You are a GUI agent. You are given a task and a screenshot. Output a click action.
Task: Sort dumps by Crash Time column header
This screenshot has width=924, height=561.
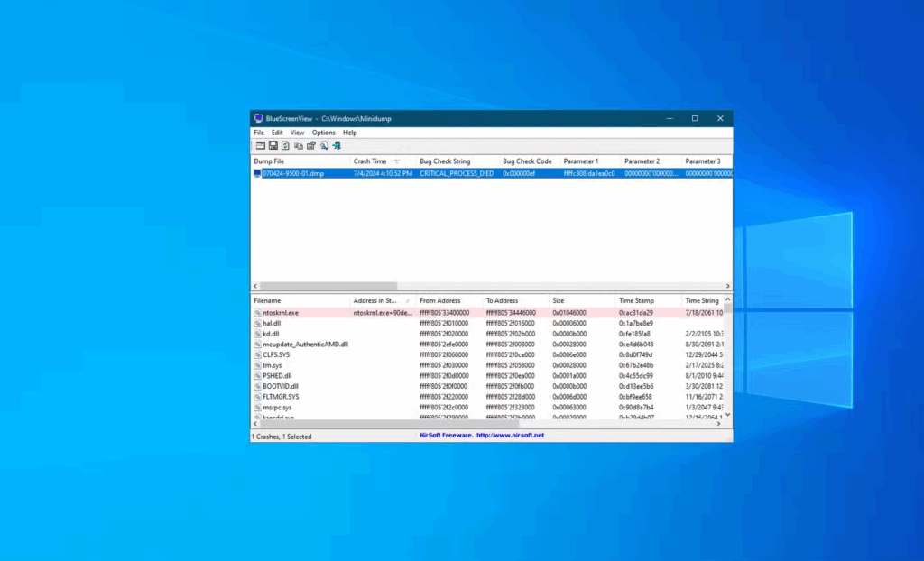370,161
